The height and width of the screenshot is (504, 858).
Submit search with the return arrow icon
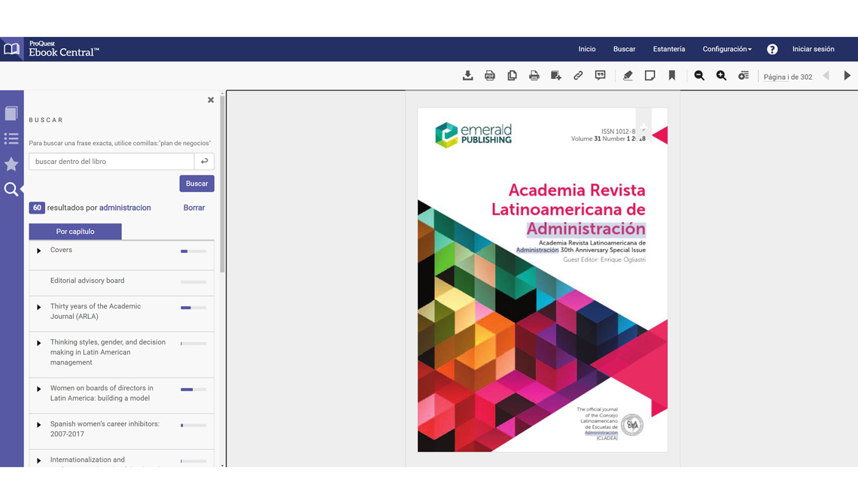[x=204, y=161]
